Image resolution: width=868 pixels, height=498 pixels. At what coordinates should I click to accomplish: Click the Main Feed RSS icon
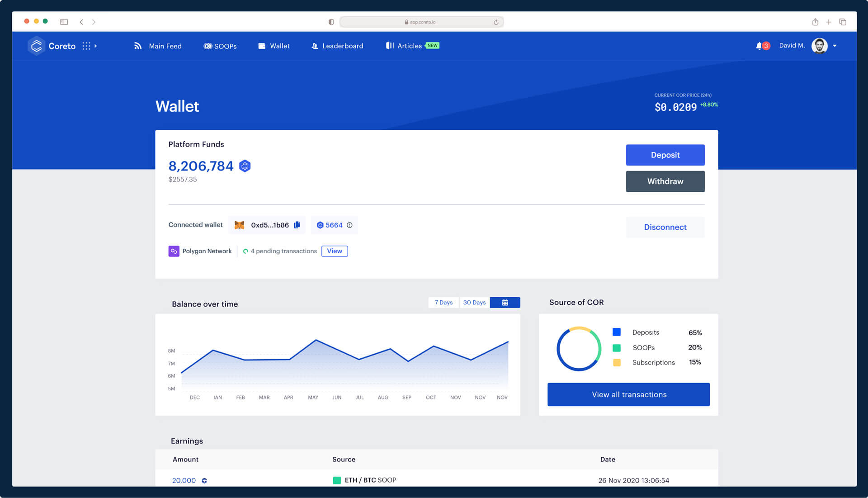click(x=138, y=46)
